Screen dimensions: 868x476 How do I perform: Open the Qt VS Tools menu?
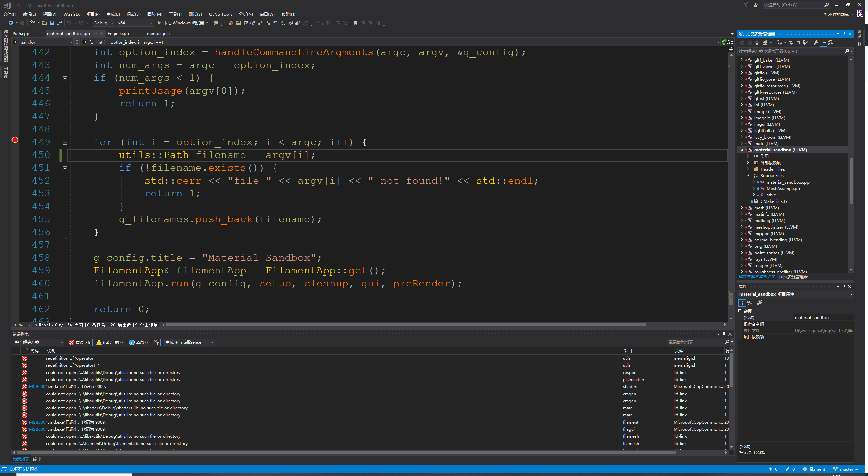pyautogui.click(x=220, y=14)
